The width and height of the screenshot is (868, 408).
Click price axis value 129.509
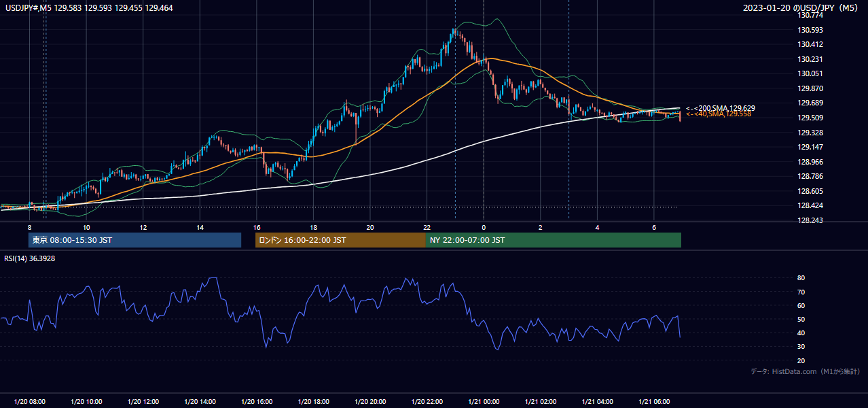pos(810,118)
